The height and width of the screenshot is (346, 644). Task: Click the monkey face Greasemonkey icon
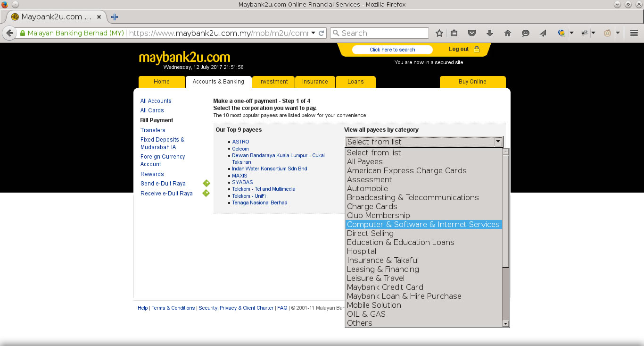coord(608,33)
